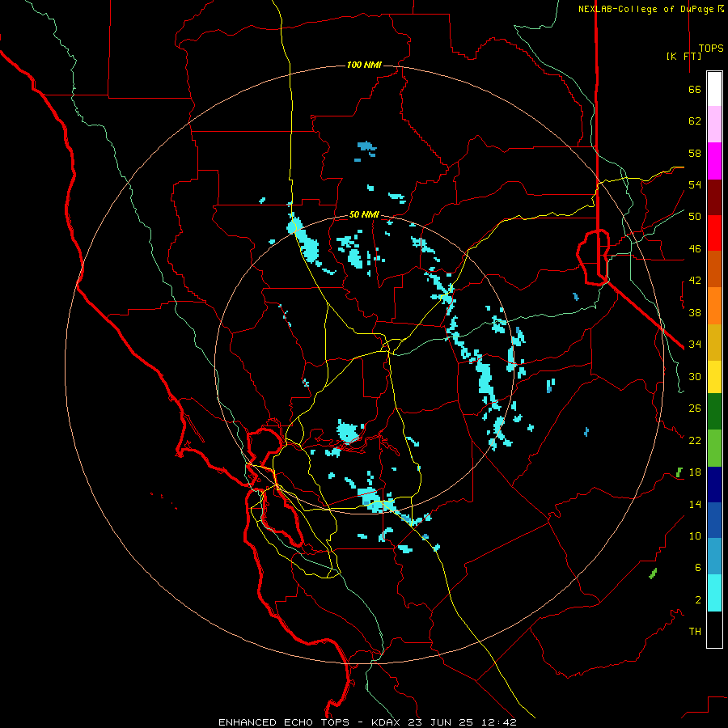Click the legend value 34
This screenshot has width=728, height=728.
695,345
